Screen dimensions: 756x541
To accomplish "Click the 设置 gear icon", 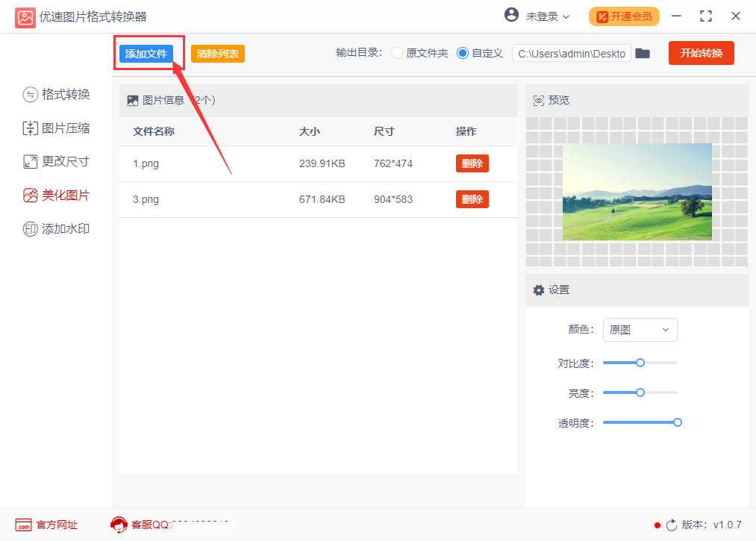I will 539,290.
